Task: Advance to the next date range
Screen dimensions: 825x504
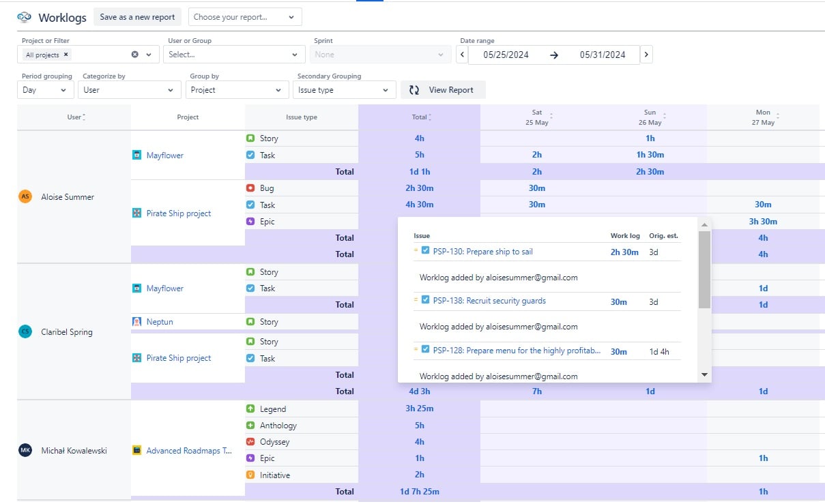Action: pos(646,55)
